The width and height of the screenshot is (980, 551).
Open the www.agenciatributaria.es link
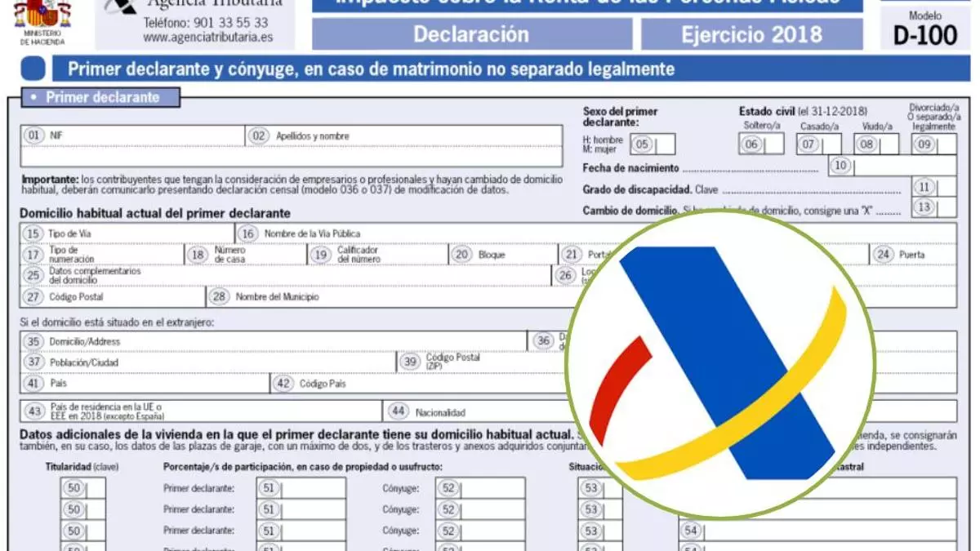point(207,38)
